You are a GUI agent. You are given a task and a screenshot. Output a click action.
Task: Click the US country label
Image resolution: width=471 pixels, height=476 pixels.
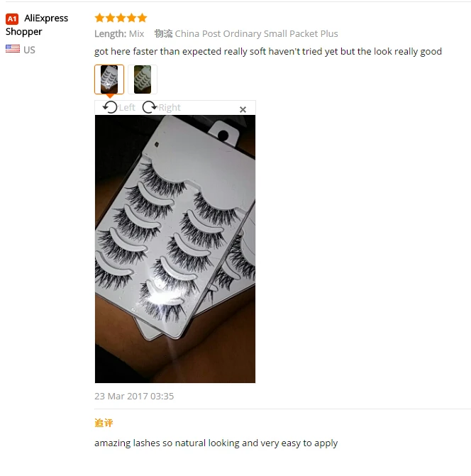click(30, 50)
